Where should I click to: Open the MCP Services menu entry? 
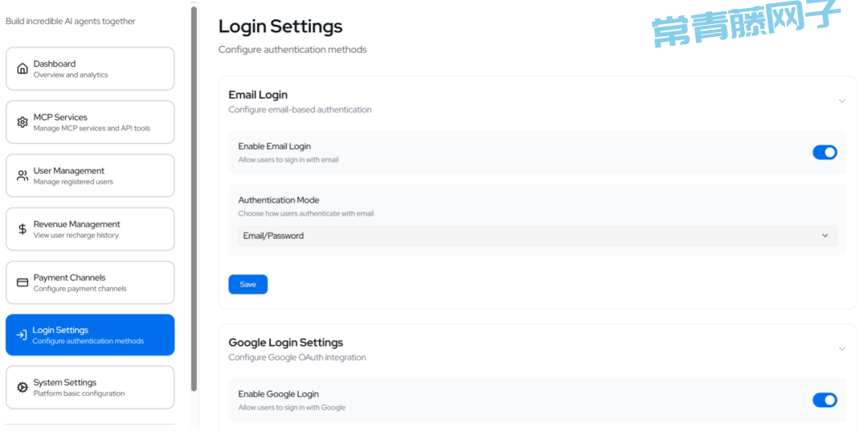click(x=90, y=122)
